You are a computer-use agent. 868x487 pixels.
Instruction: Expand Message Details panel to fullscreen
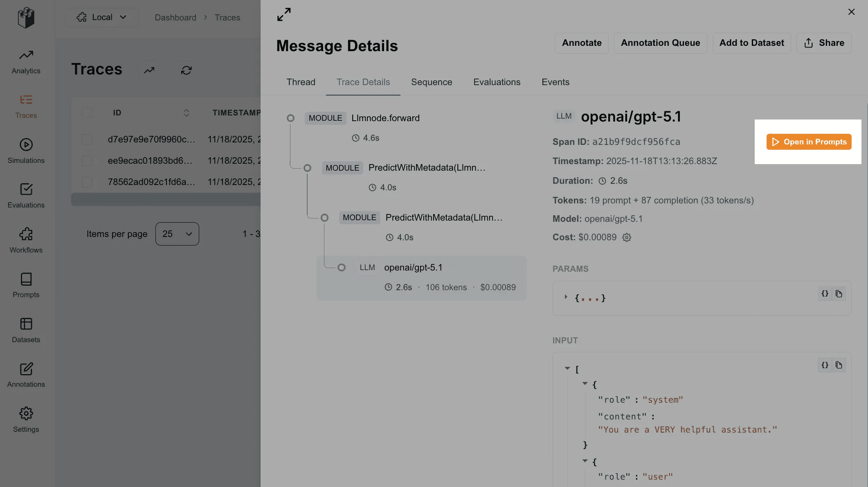[x=284, y=15]
